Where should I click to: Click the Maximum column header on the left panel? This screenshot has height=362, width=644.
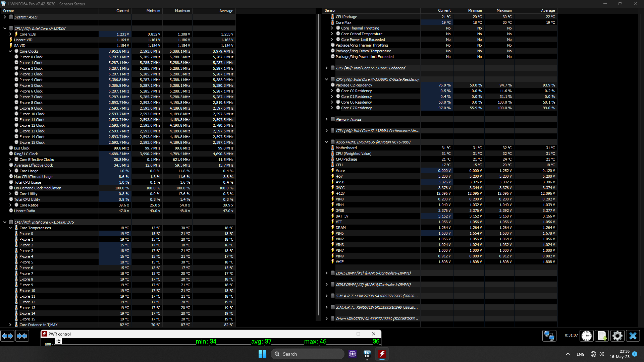click(x=182, y=11)
